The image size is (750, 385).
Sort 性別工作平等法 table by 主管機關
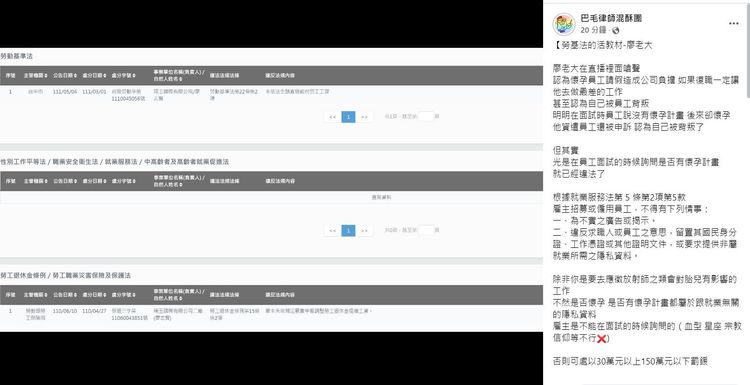[x=36, y=181]
